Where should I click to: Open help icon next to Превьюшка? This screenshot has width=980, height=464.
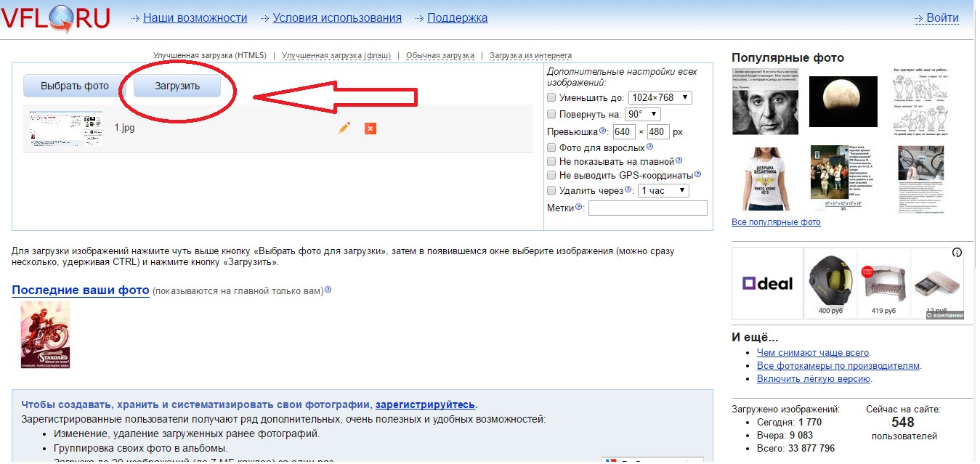click(x=603, y=131)
